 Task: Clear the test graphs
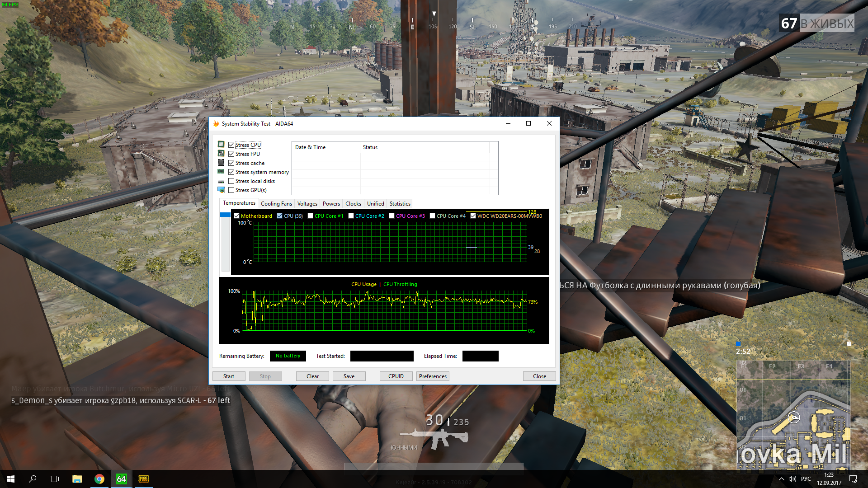(312, 376)
